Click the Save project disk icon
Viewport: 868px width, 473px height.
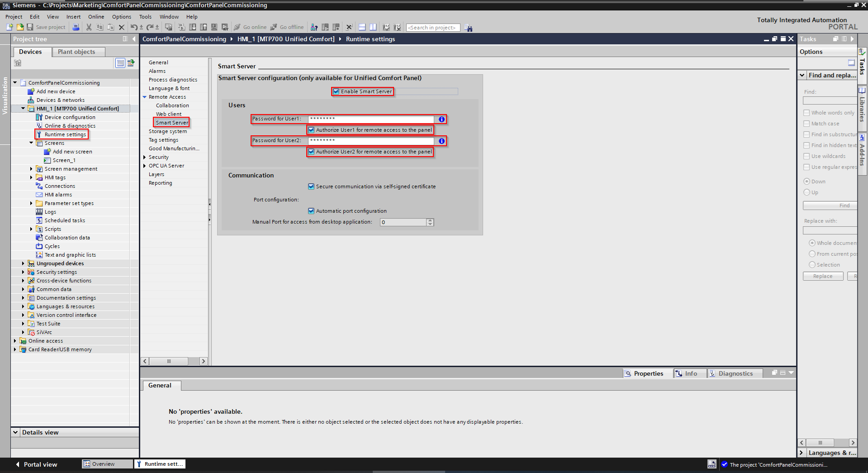click(30, 27)
